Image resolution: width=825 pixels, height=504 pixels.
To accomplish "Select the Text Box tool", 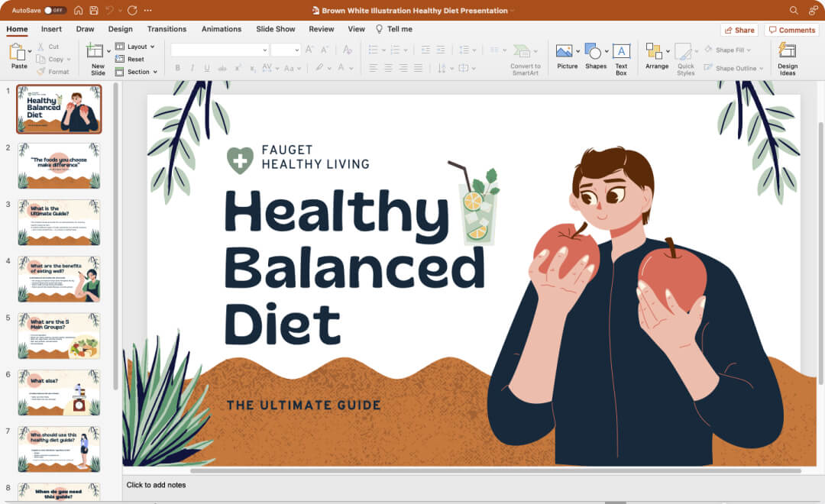I will (x=621, y=52).
